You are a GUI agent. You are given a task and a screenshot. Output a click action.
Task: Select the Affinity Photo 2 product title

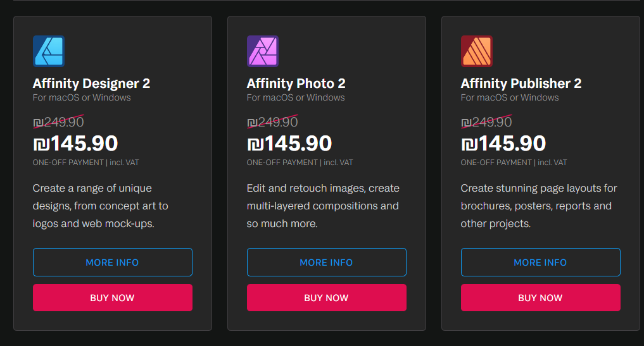click(x=296, y=83)
